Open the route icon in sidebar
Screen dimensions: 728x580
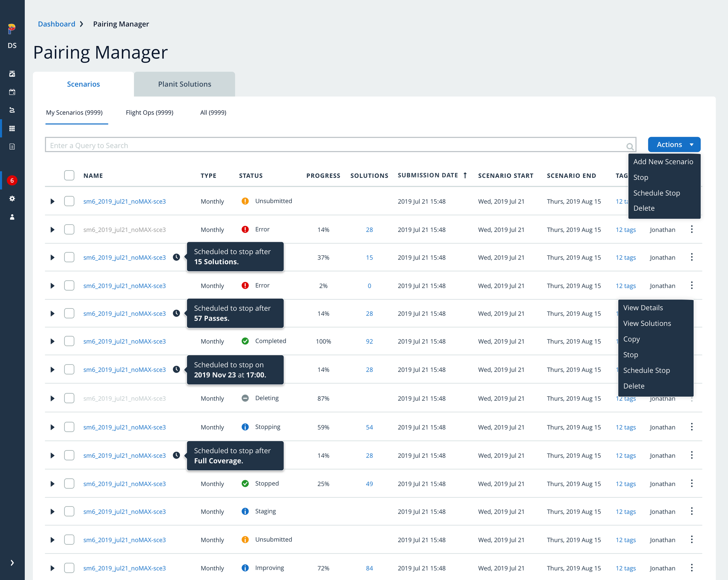click(x=12, y=110)
